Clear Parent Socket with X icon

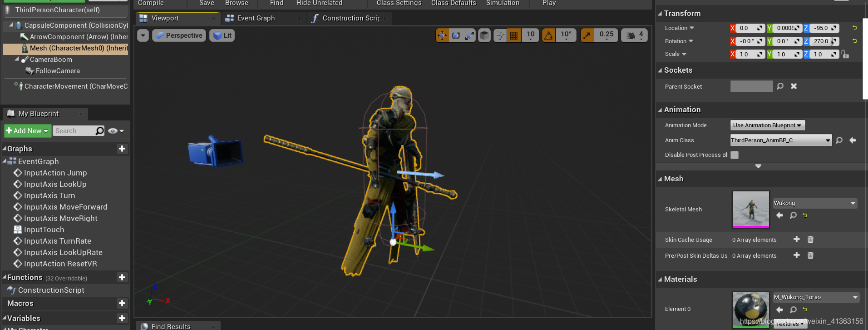pos(794,86)
